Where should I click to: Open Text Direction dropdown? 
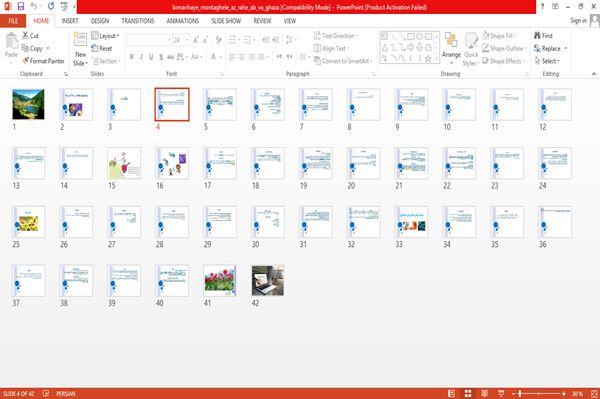click(336, 36)
